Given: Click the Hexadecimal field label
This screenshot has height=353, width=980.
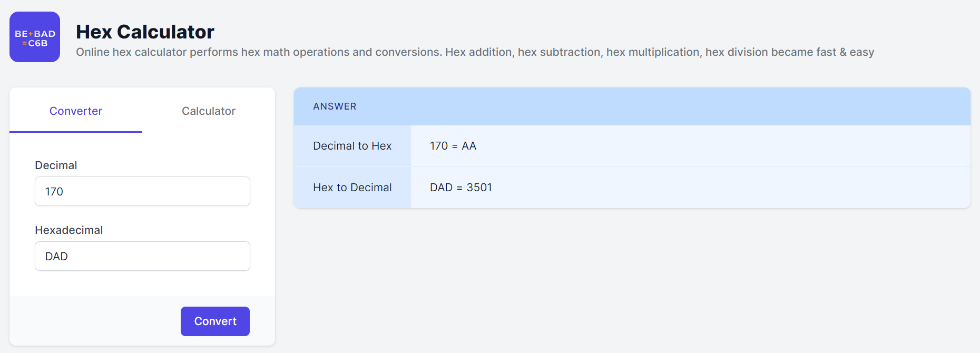Looking at the screenshot, I should (x=68, y=230).
